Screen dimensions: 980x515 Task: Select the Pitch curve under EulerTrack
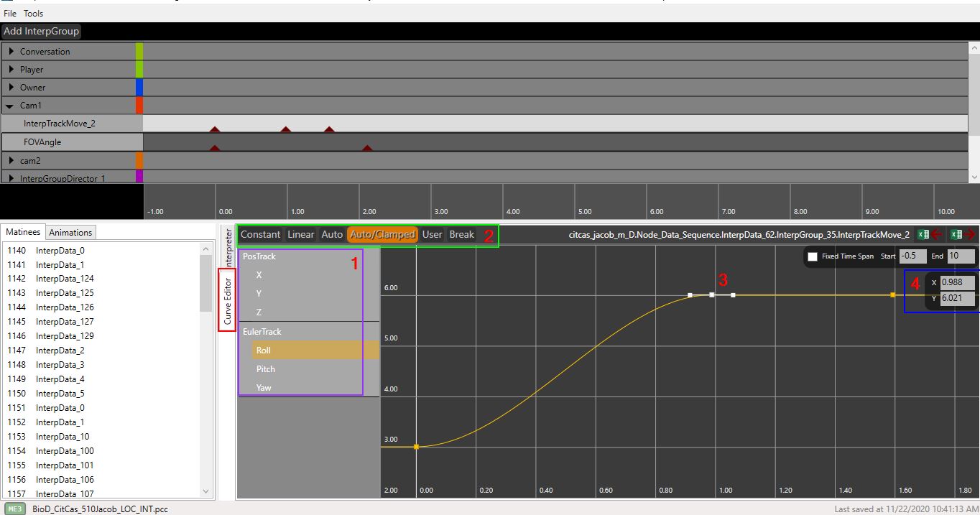[x=266, y=369]
